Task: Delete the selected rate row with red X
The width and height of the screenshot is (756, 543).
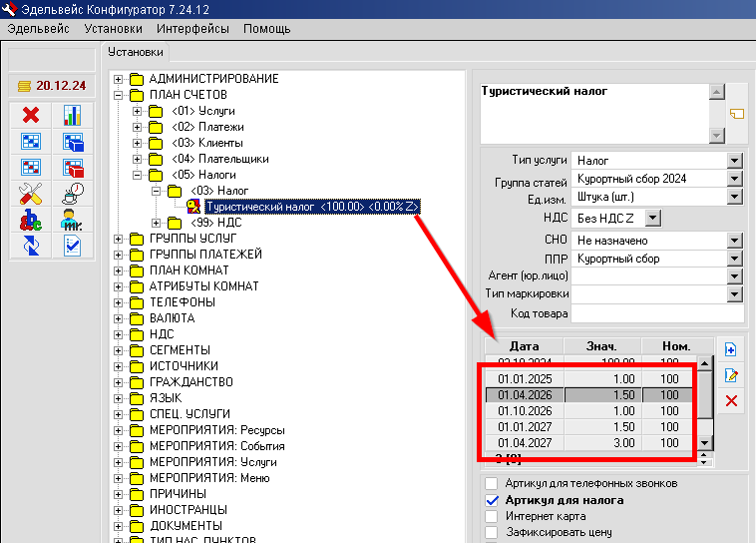Action: tap(731, 400)
